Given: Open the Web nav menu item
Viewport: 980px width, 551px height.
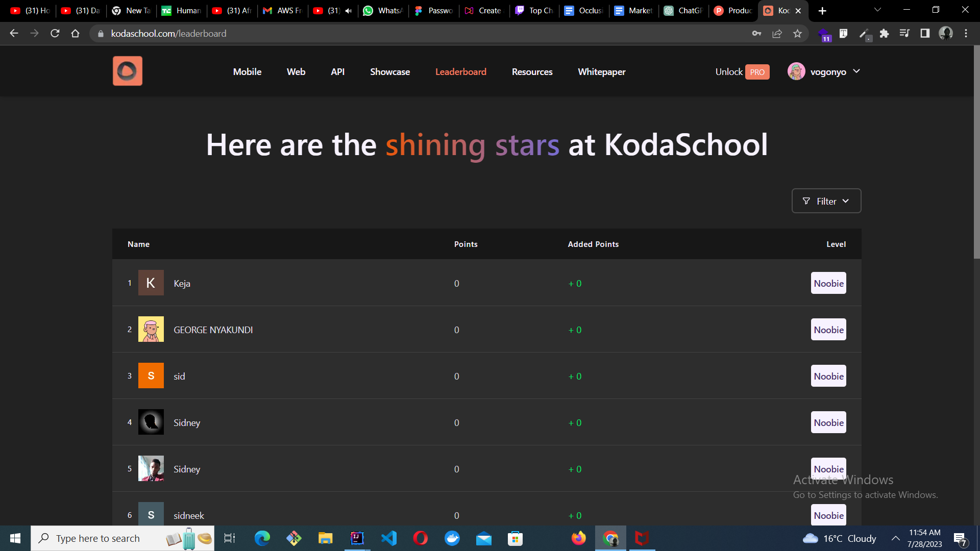Looking at the screenshot, I should (x=296, y=72).
